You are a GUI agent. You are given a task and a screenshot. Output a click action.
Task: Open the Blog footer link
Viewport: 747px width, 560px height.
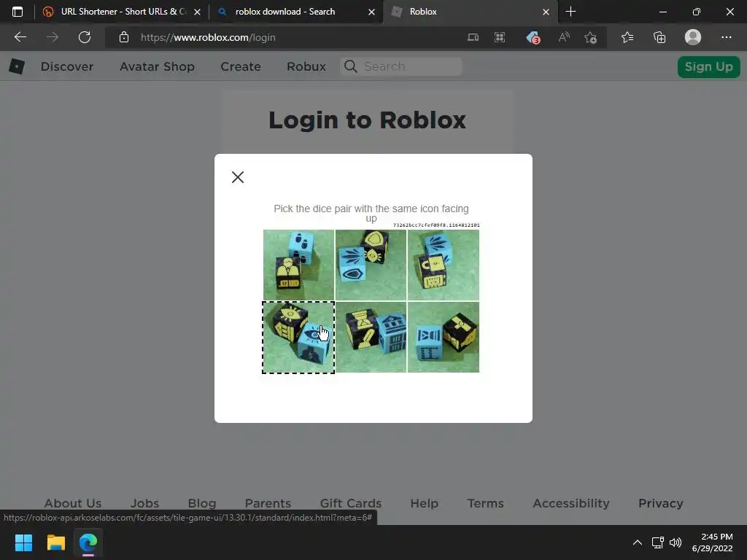coord(202,503)
